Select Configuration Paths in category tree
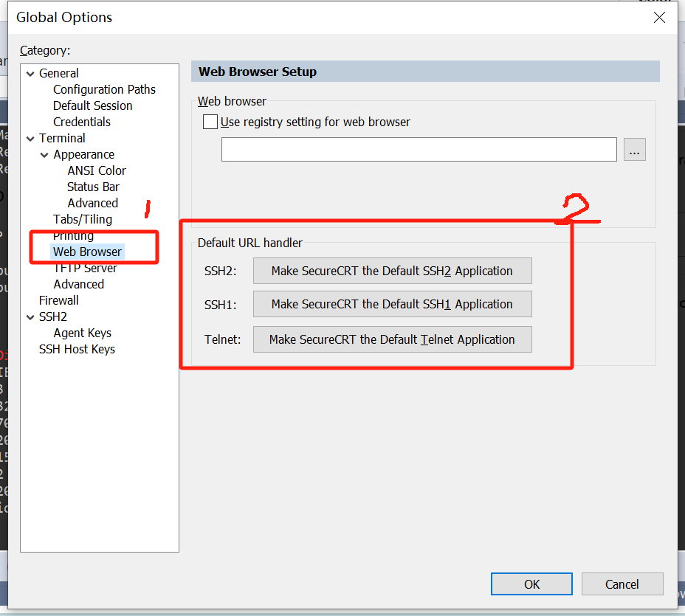The width and height of the screenshot is (685, 616). click(104, 89)
